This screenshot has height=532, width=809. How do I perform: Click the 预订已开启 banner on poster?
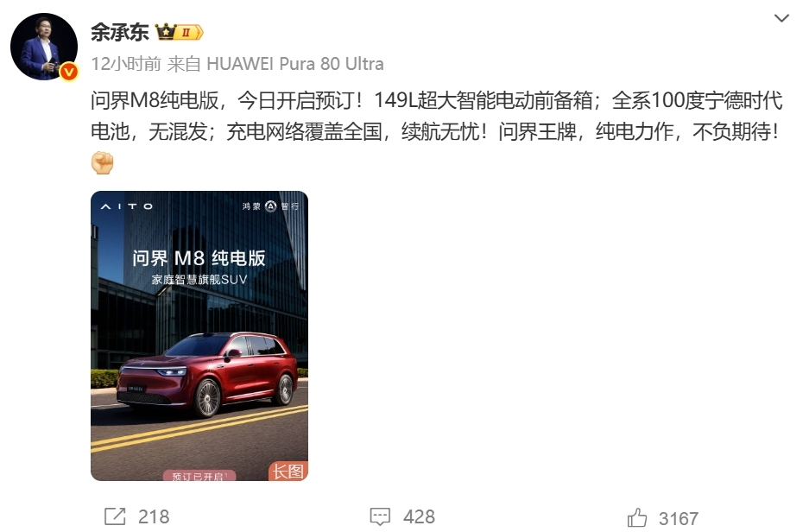(199, 476)
